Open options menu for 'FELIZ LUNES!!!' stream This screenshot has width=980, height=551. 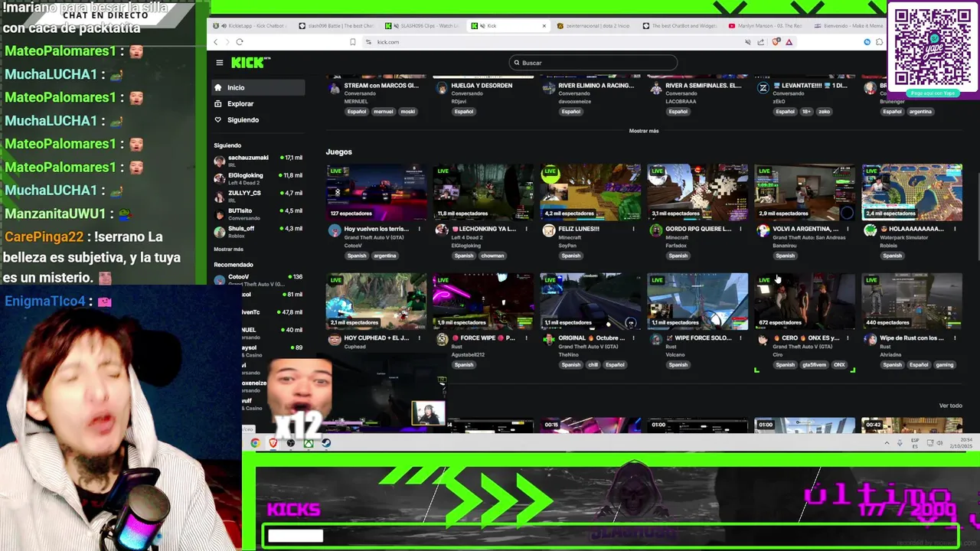[633, 229]
